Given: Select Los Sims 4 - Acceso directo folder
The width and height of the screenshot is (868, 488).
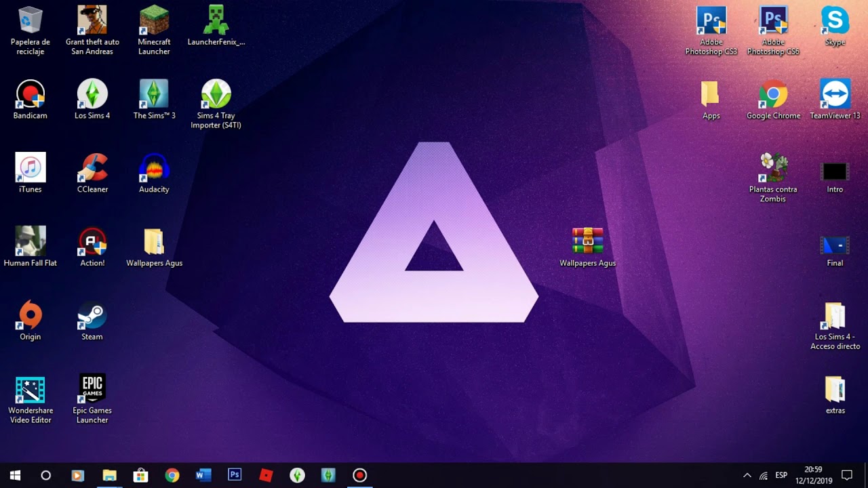Looking at the screenshot, I should point(835,325).
